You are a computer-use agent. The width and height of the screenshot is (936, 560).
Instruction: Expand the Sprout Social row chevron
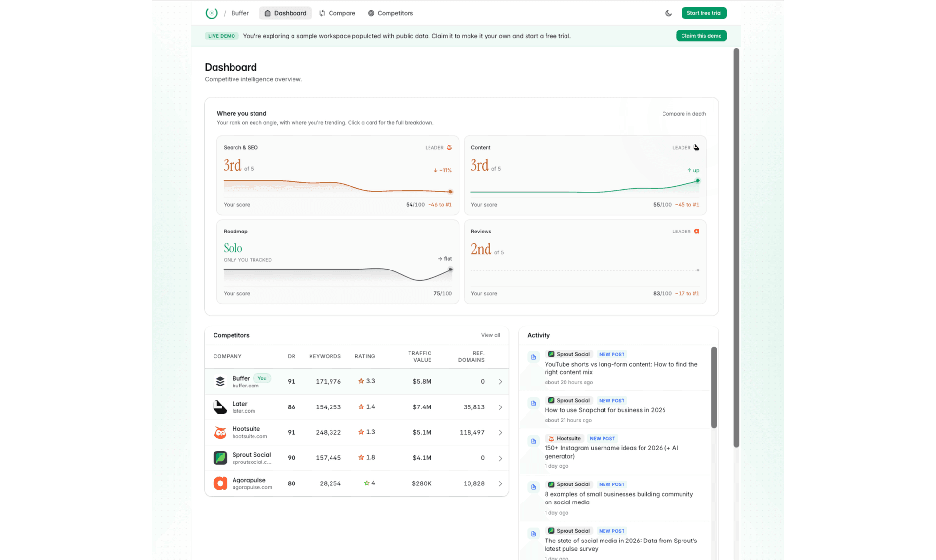[x=500, y=458]
